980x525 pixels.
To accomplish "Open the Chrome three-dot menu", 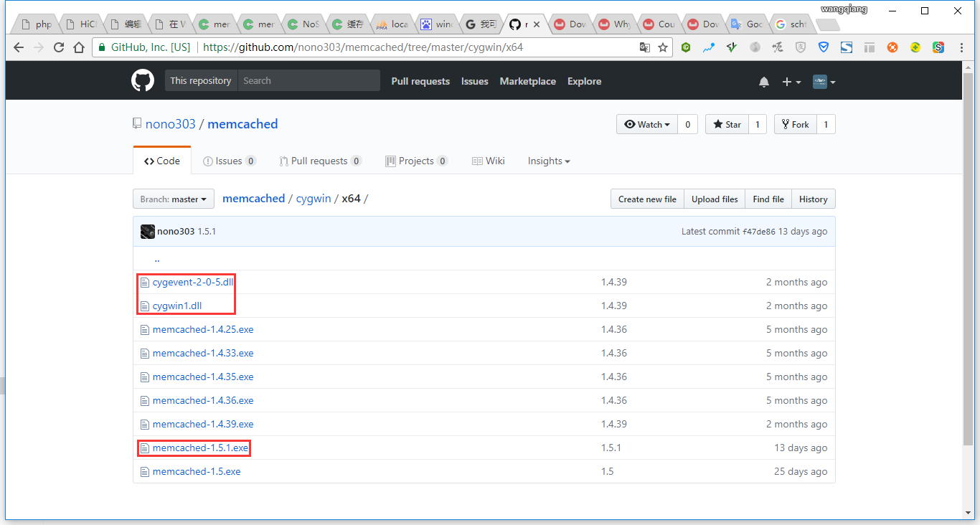I will tap(961, 47).
